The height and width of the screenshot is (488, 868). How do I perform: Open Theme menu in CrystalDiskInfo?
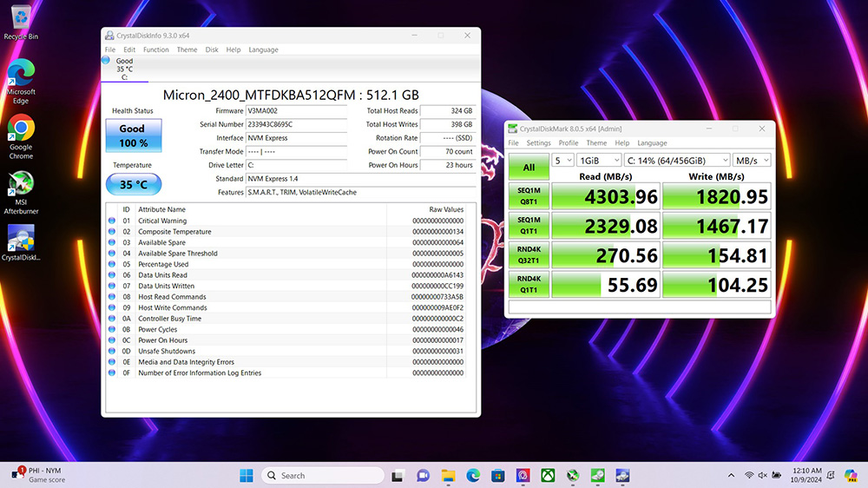tap(187, 49)
